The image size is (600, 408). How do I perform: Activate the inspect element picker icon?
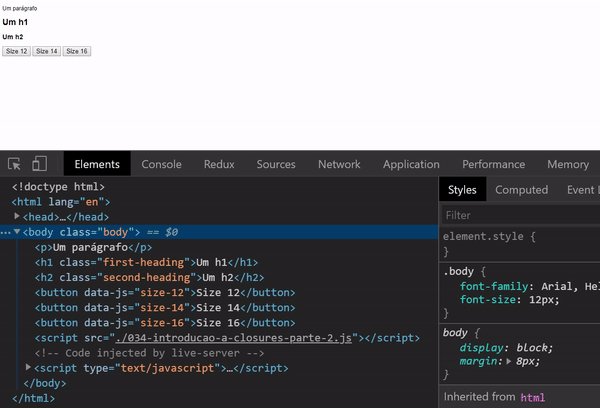15,164
